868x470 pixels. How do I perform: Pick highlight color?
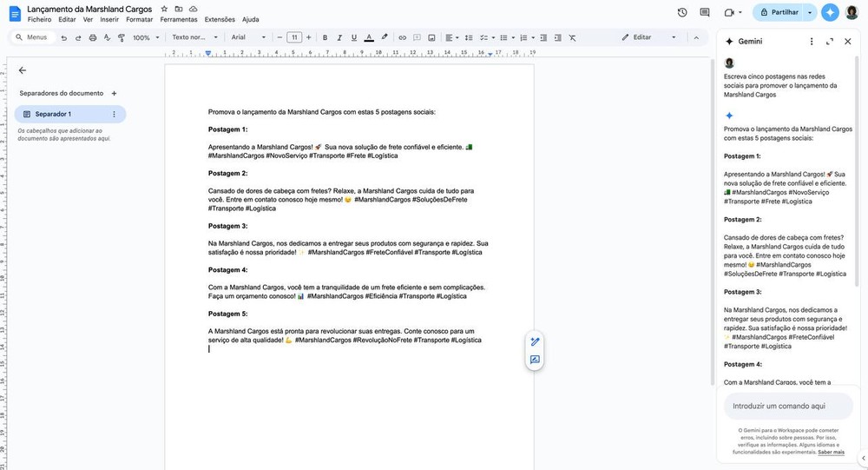[x=385, y=37]
